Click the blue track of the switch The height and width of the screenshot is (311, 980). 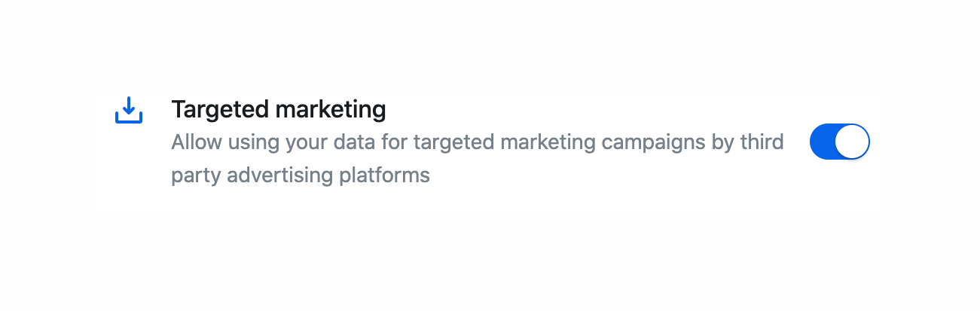[823, 142]
